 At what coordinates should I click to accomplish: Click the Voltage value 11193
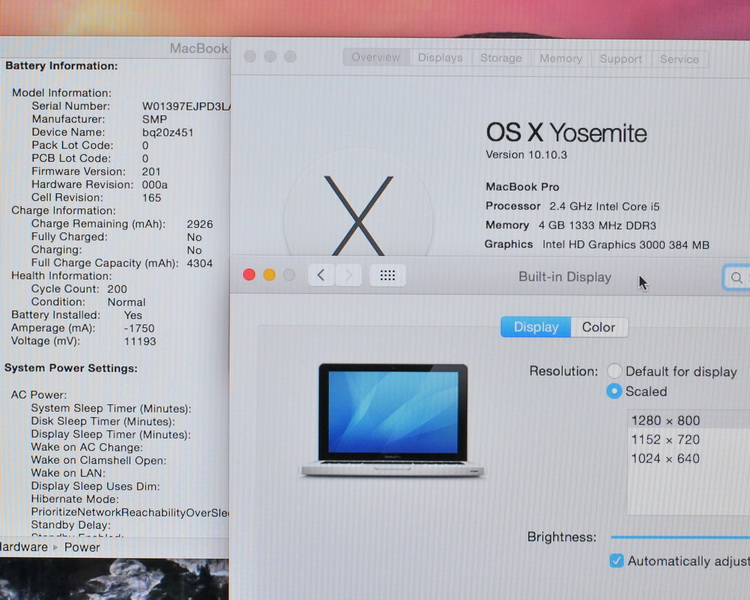tap(140, 341)
